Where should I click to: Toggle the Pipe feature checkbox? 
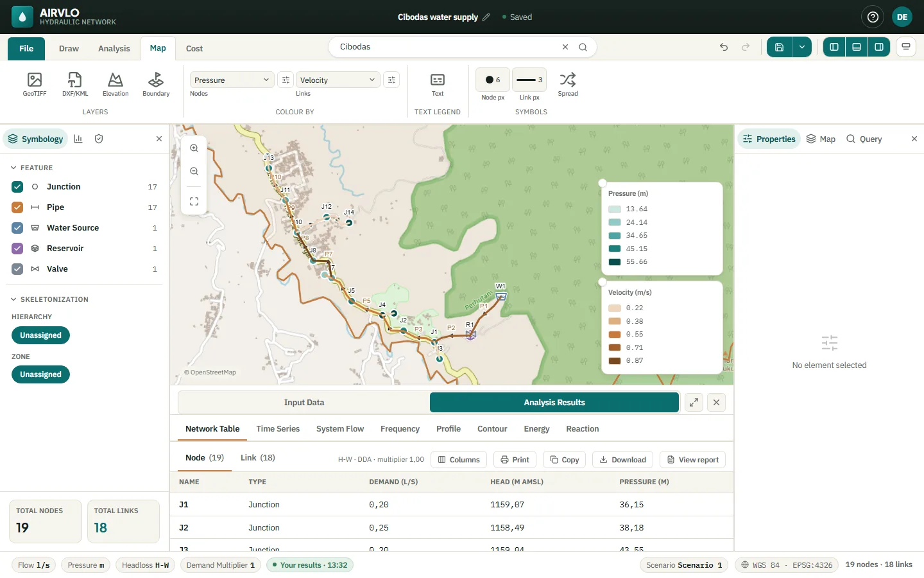click(x=17, y=207)
